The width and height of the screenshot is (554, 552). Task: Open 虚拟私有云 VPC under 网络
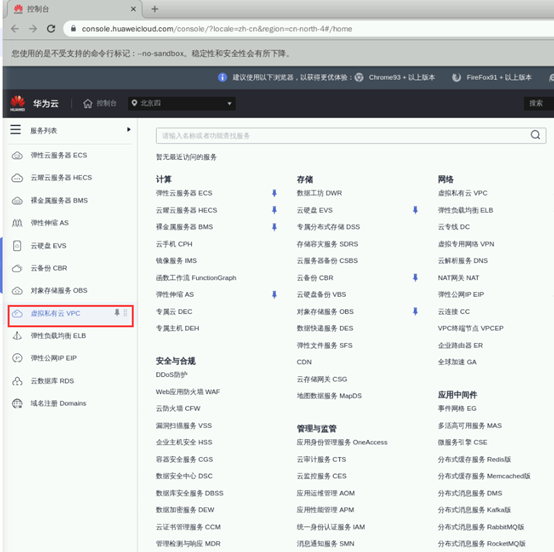pyautogui.click(x=462, y=193)
